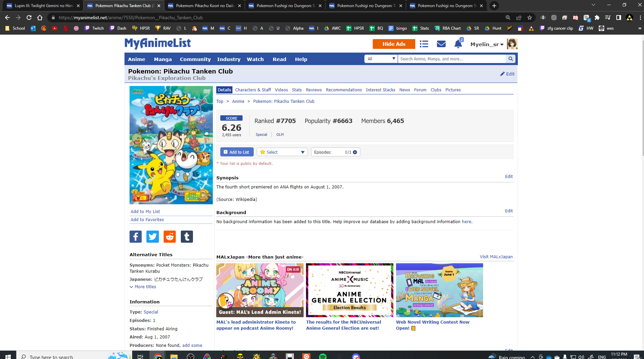Open the Web Novel Writing Contest thumbnail
The width and height of the screenshot is (644, 359).
[x=440, y=290]
